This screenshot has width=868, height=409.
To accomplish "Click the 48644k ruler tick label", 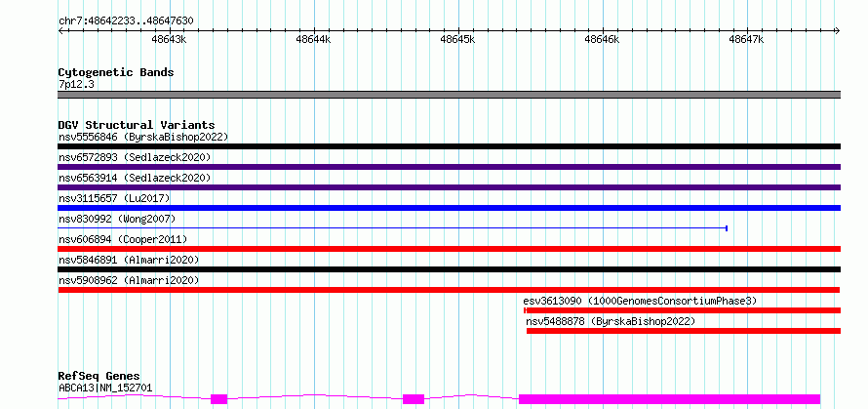I will click(313, 39).
